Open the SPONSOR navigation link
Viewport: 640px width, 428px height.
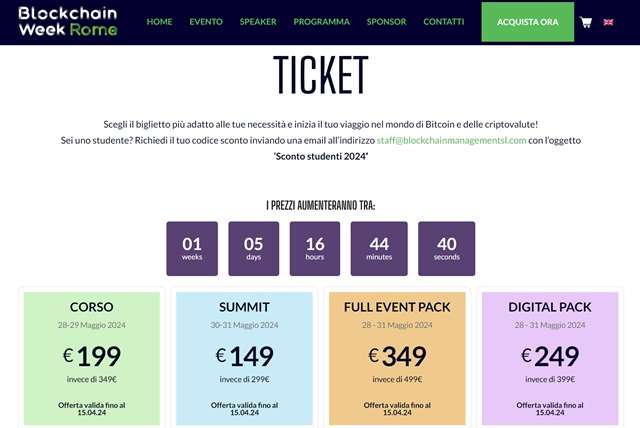(386, 21)
